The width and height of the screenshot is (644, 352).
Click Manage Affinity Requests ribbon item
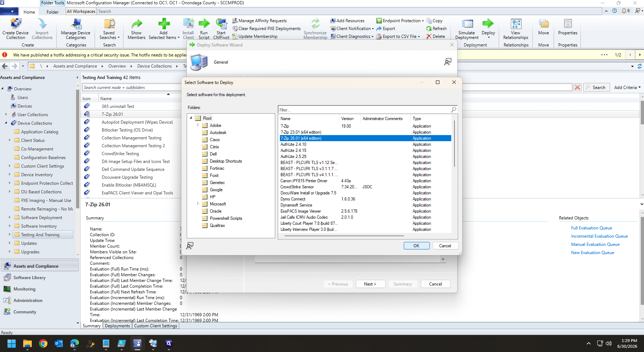point(260,21)
